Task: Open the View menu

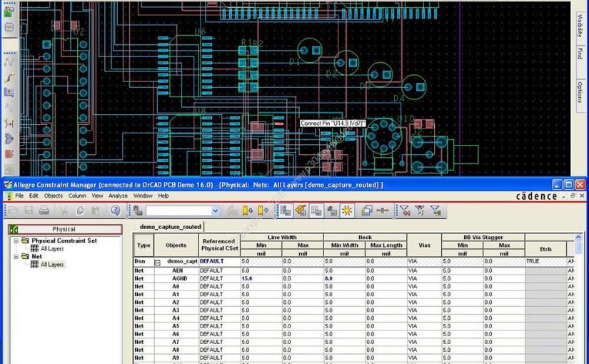Action: (97, 196)
